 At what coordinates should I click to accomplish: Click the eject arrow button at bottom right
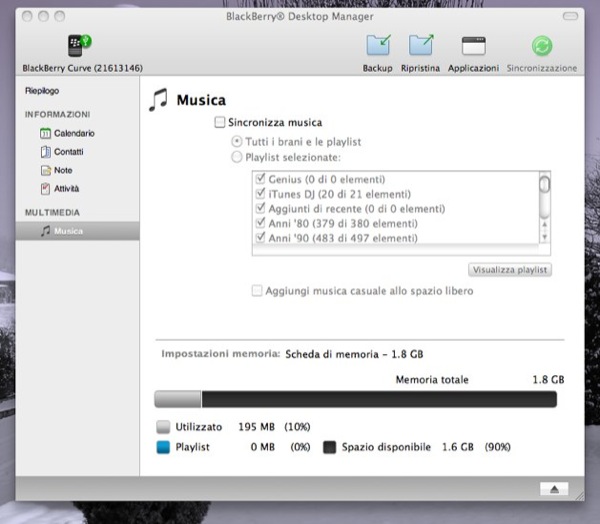coord(553,488)
